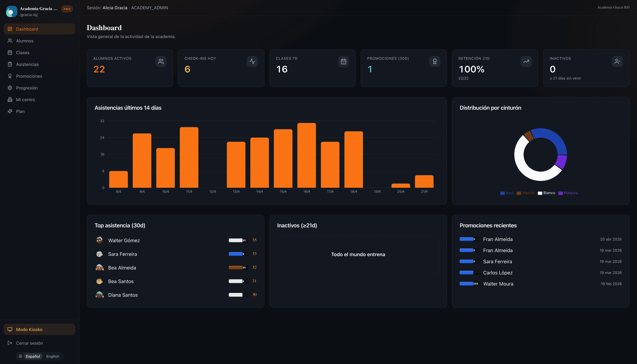Navigate to Promociones page
This screenshot has height=364, width=637.
39,76
